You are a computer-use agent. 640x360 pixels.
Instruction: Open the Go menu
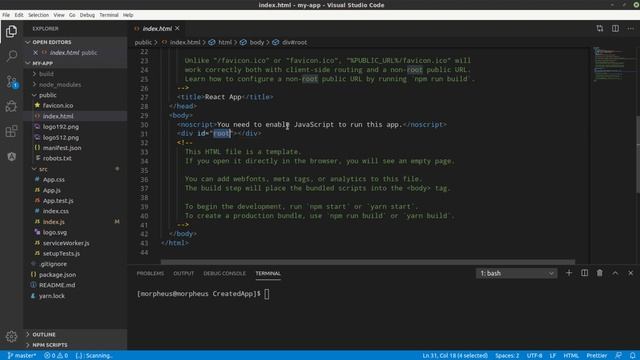pyautogui.click(x=72, y=15)
